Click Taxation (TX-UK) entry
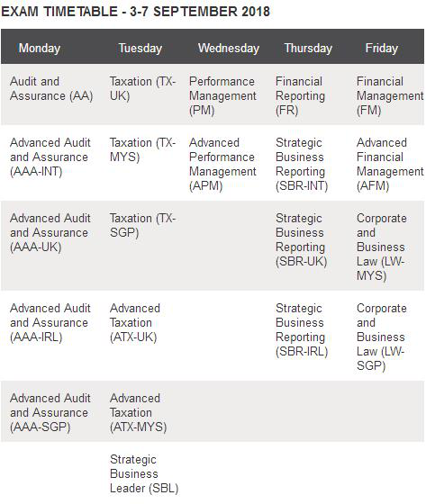 [x=143, y=88]
